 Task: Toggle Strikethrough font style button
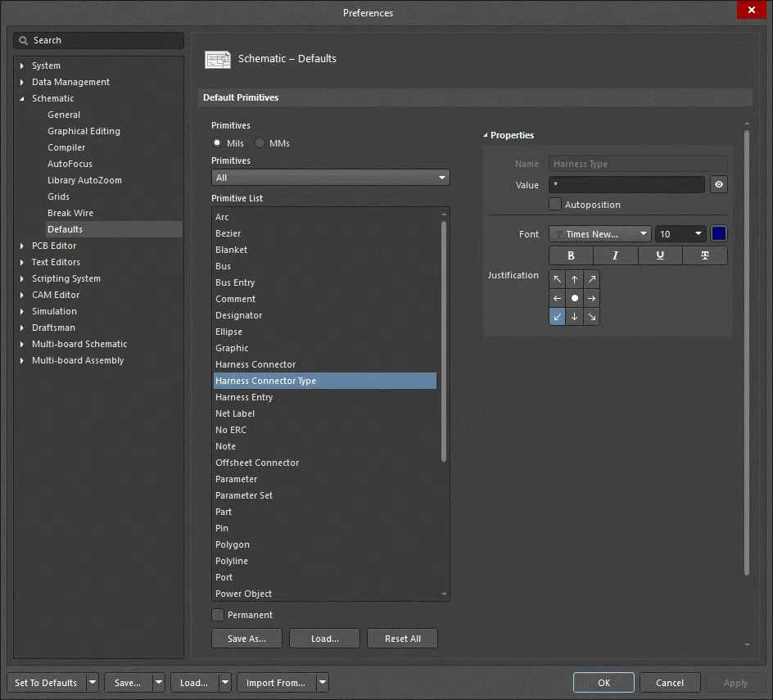[x=705, y=255]
